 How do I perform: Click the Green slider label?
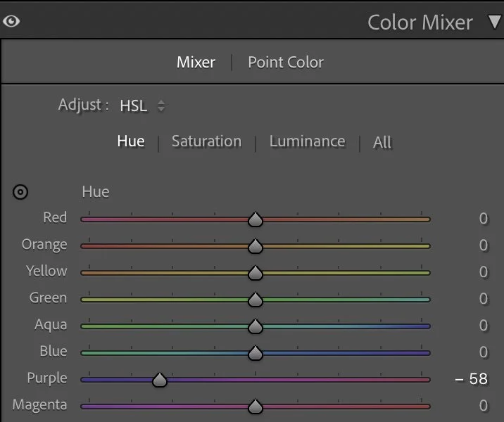click(x=48, y=298)
